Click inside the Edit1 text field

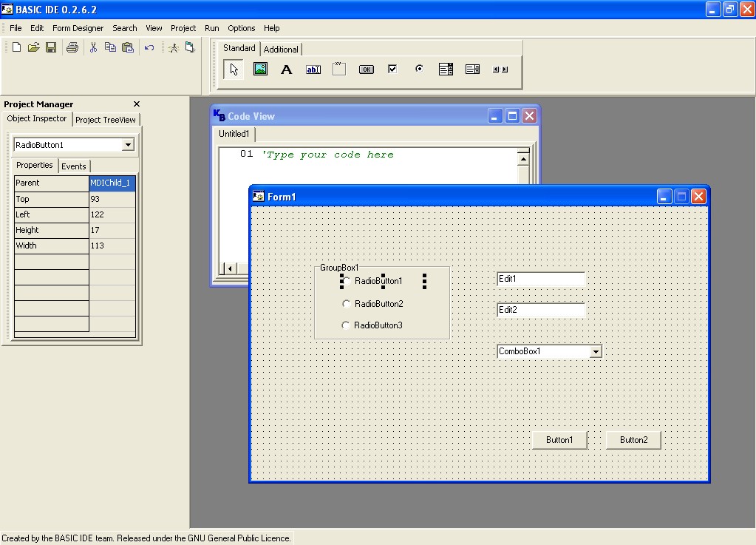pos(541,279)
